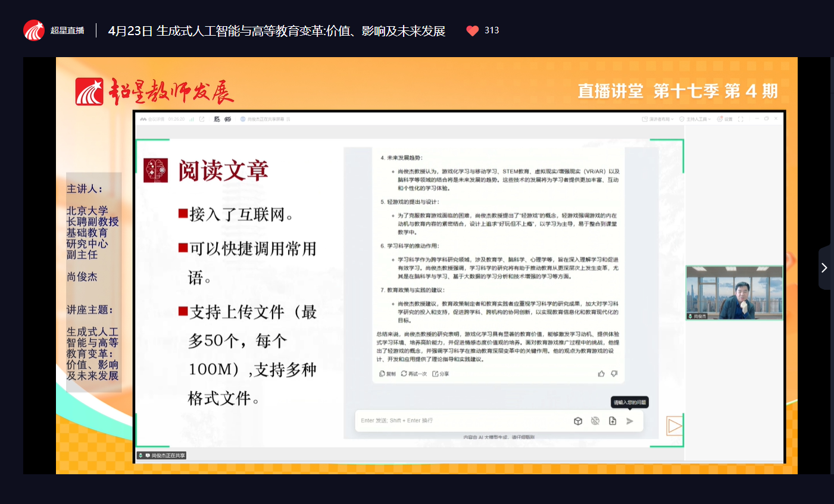Expand the side panel with right chevron
The width and height of the screenshot is (834, 504).
click(824, 268)
